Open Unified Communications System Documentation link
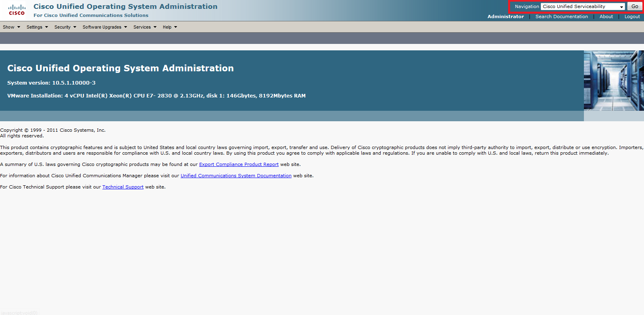 pos(236,176)
